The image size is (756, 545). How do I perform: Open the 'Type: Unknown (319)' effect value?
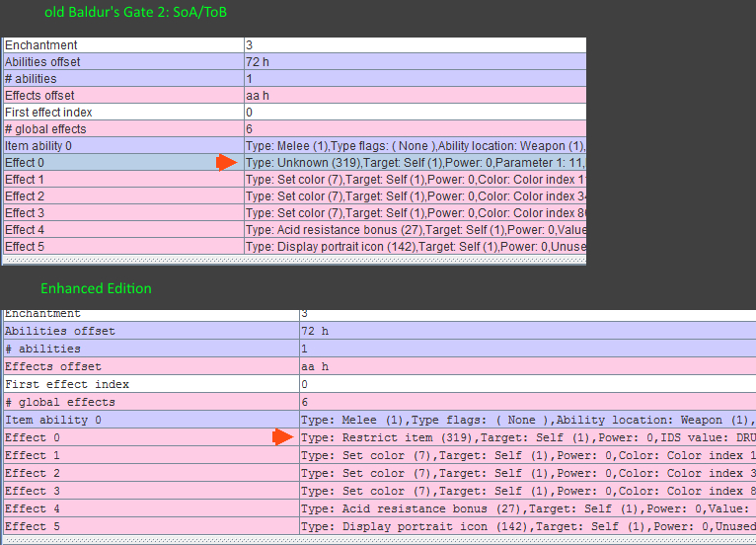click(x=416, y=163)
